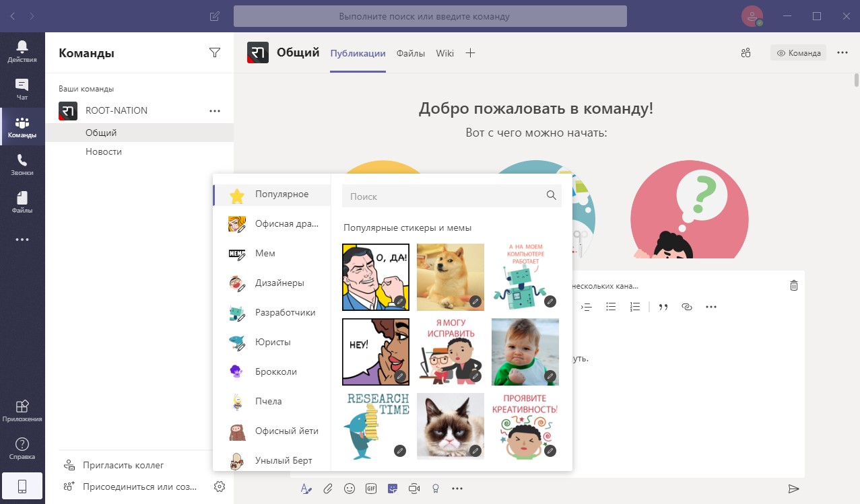The width and height of the screenshot is (860, 504).
Task: Open Help (Справка) question mark icon
Action: click(22, 448)
